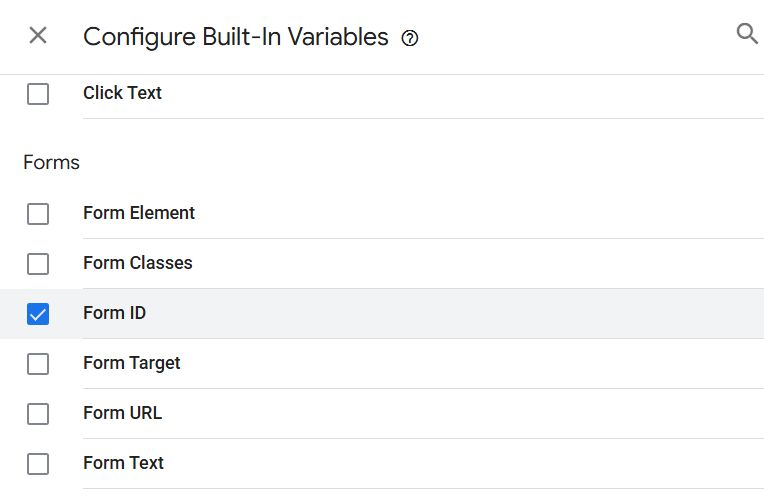Click the Configure Built-In Variables title
The image size is (764, 504).
click(x=235, y=37)
